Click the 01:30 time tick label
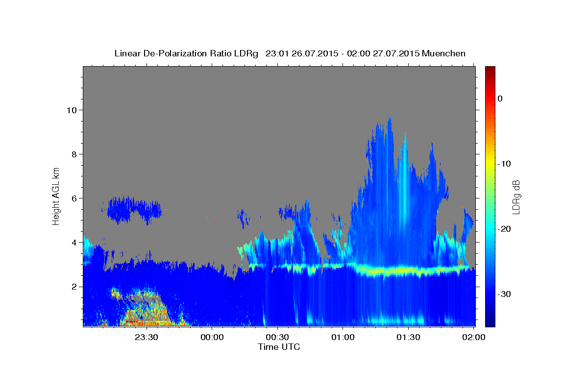588x392 pixels. [x=408, y=337]
